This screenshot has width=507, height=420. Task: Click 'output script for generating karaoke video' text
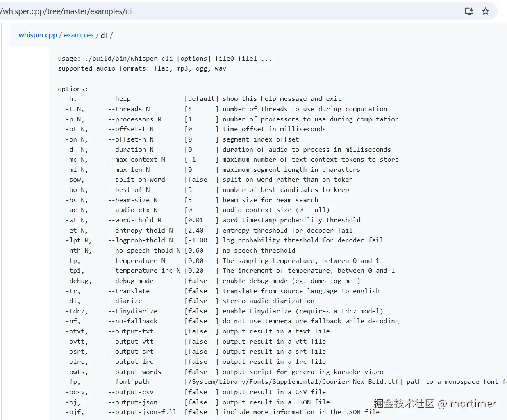[303, 372]
